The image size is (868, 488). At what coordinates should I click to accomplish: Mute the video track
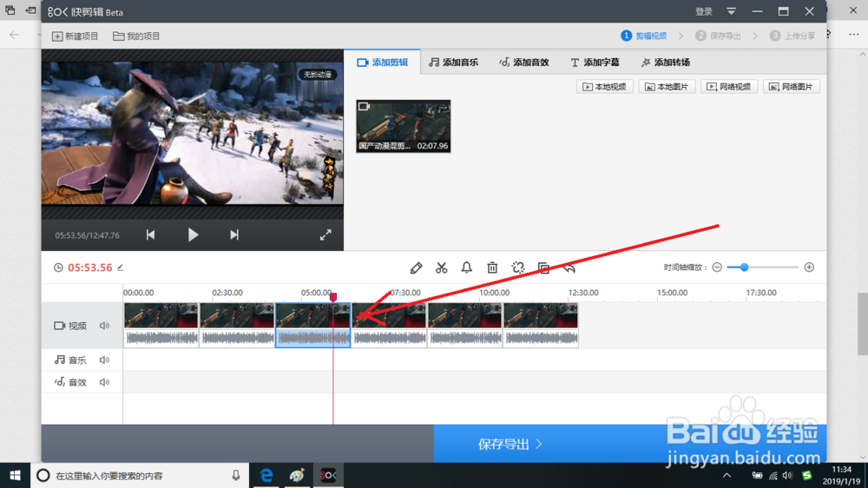(x=104, y=326)
